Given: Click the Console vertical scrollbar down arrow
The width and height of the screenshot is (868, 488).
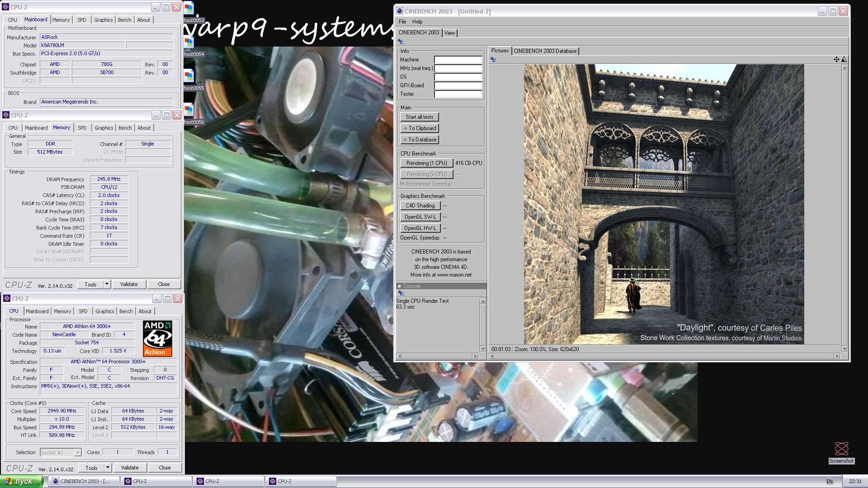Looking at the screenshot, I should (x=483, y=349).
